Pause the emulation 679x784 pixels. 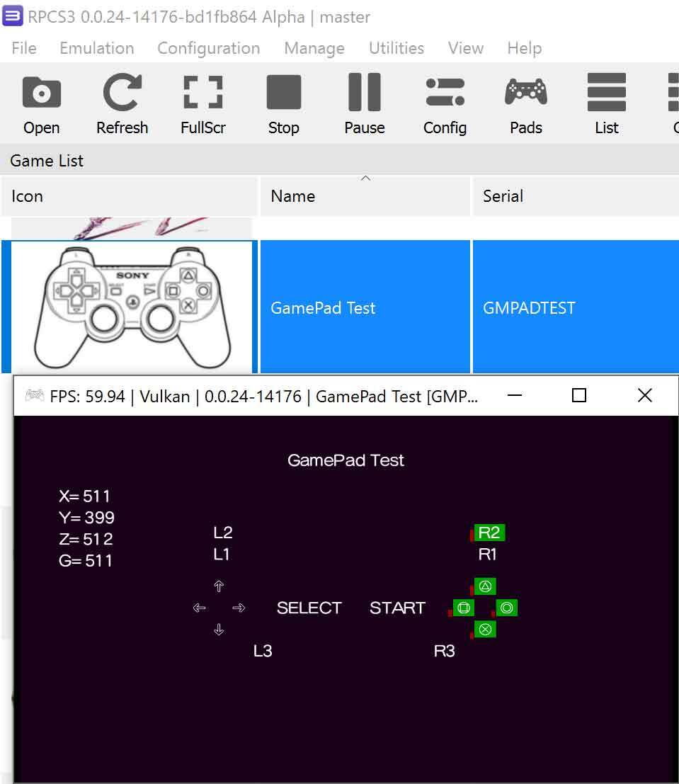click(x=364, y=103)
